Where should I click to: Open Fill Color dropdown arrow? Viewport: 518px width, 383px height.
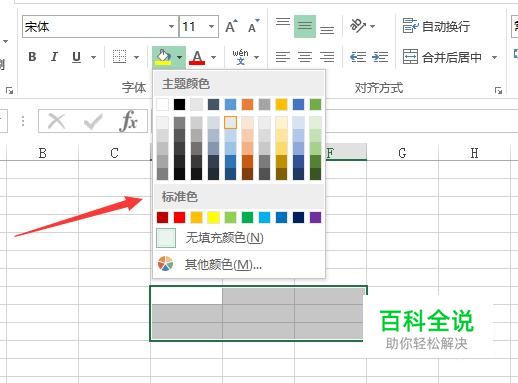coord(179,57)
